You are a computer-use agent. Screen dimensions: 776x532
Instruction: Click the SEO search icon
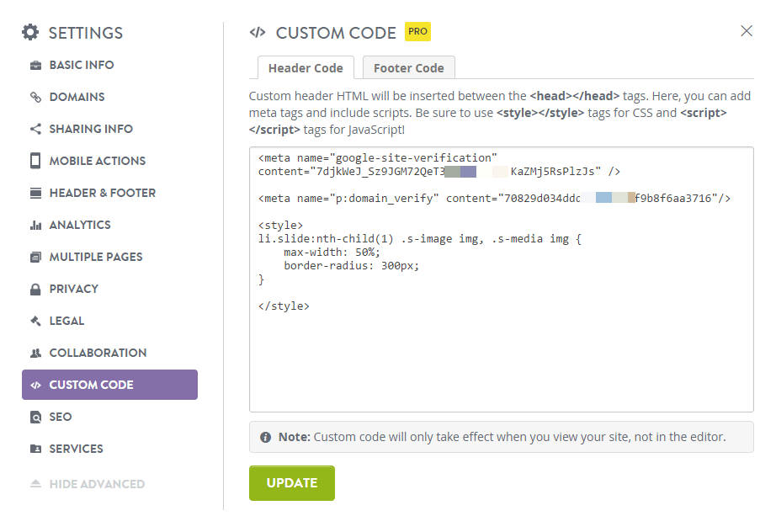(x=35, y=417)
